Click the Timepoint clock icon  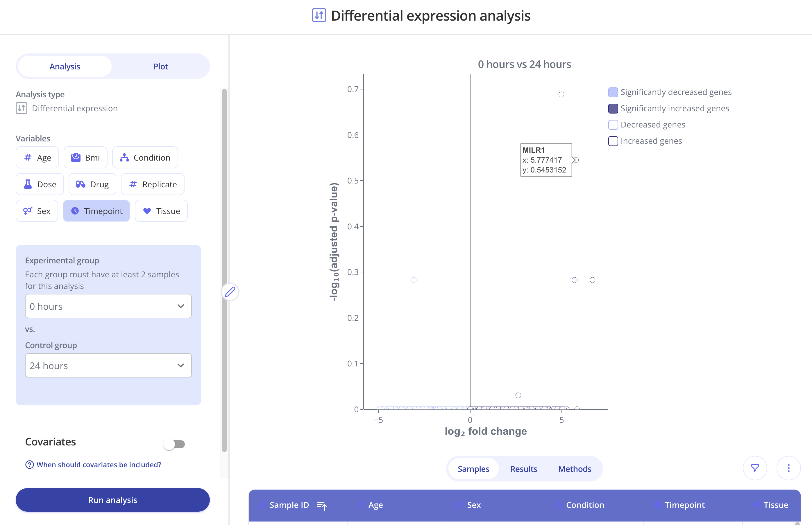point(75,211)
